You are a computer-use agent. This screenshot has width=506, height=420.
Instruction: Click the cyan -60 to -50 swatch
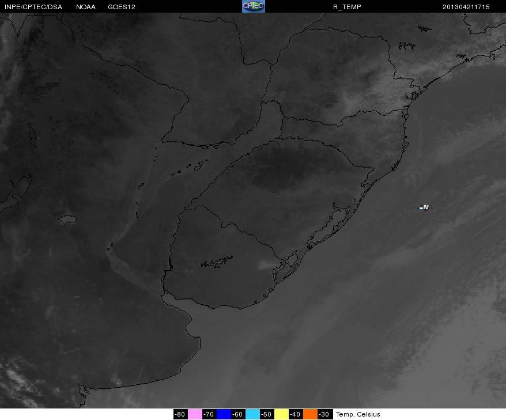pyautogui.click(x=252, y=414)
